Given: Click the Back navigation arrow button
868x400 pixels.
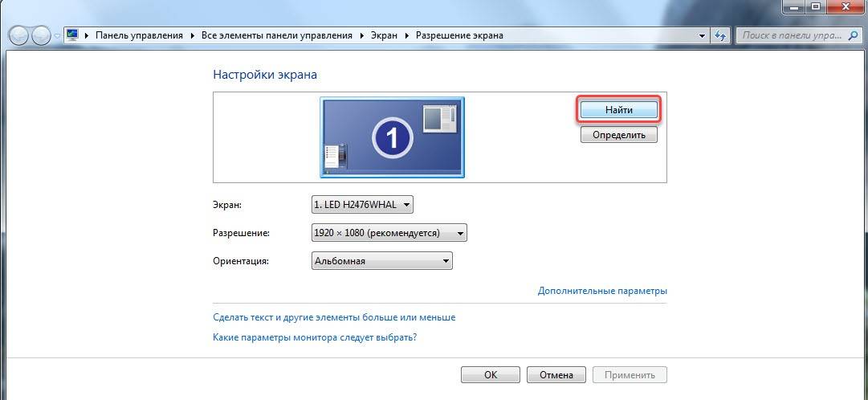Looking at the screenshot, I should click(x=19, y=35).
